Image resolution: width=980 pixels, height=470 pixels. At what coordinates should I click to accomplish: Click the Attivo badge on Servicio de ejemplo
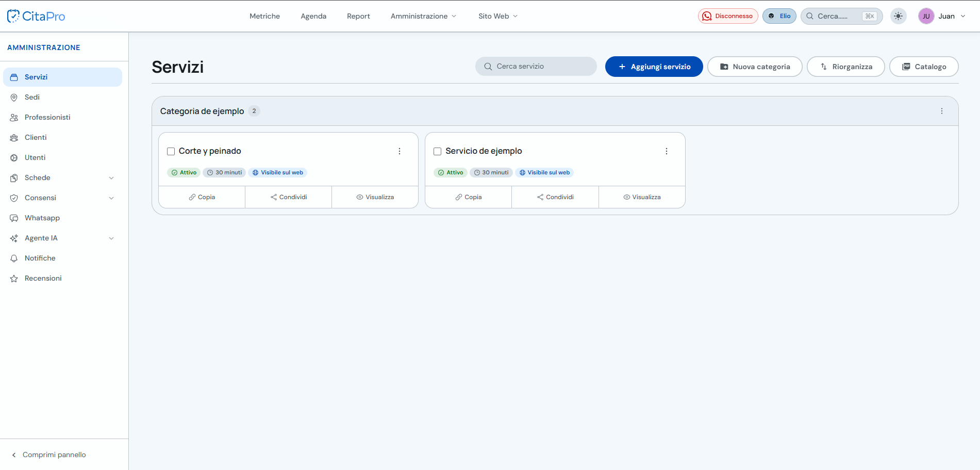[451, 172]
